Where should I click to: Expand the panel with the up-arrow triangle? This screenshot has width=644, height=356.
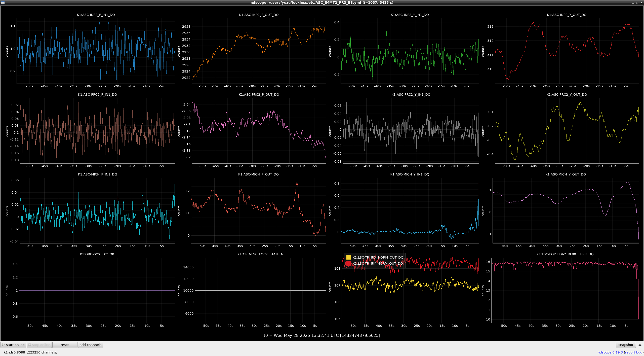(x=640, y=345)
